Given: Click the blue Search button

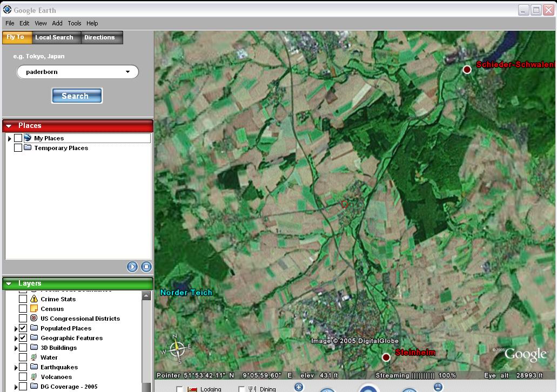Looking at the screenshot, I should point(77,96).
